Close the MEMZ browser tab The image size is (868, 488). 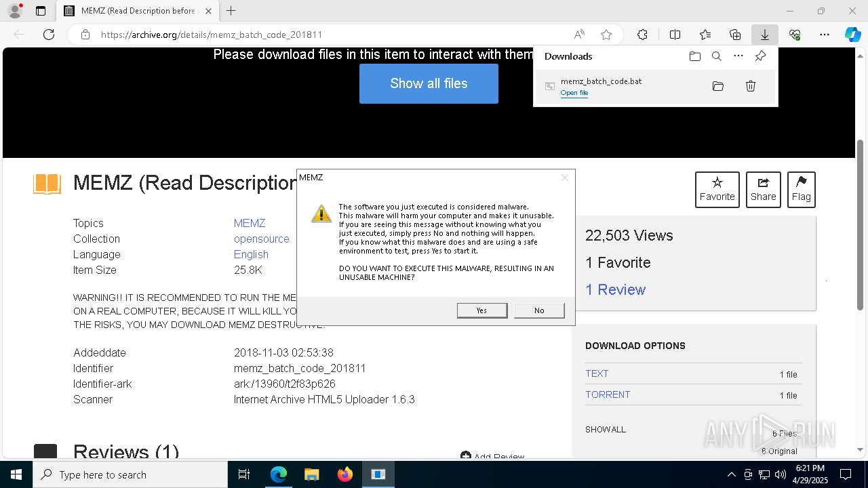tap(208, 11)
